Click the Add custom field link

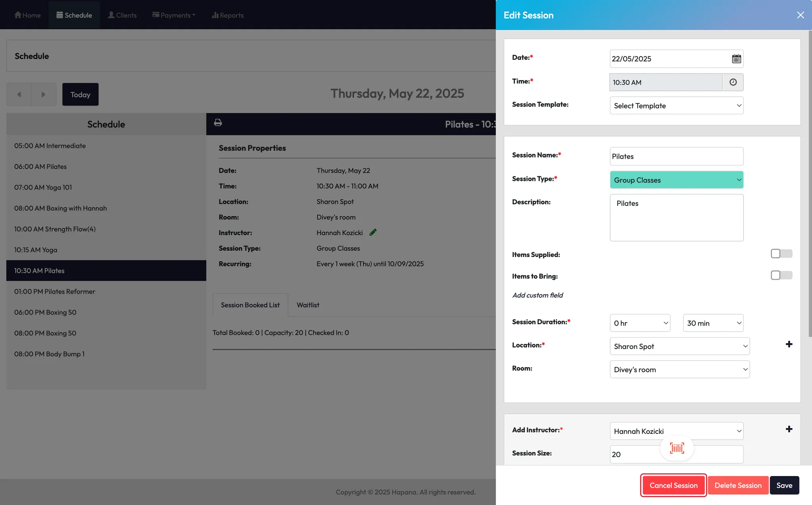pyautogui.click(x=537, y=295)
